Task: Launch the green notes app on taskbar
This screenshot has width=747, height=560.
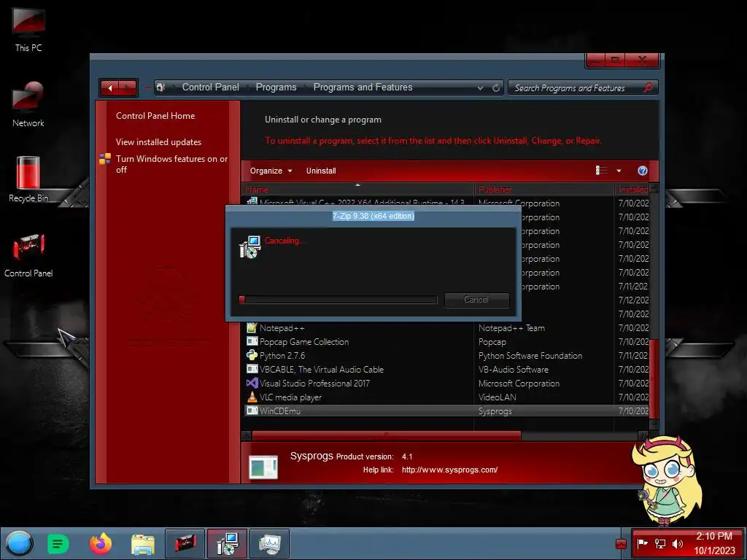Action: (58, 543)
